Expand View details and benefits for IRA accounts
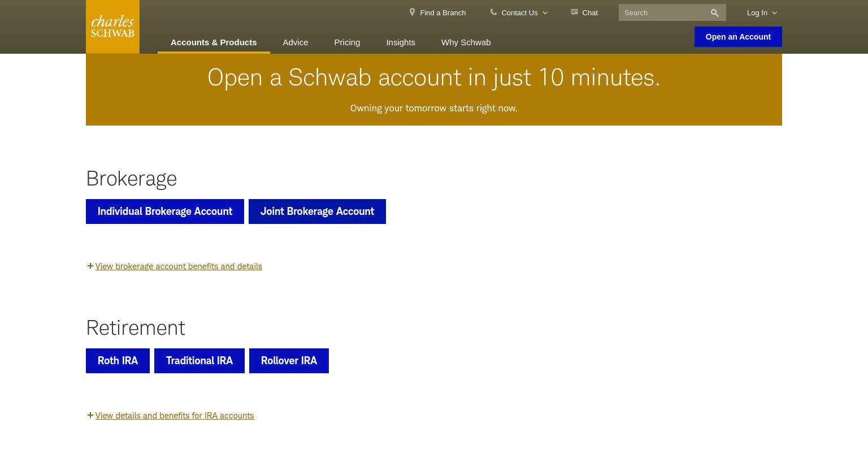The image size is (868, 466). pyautogui.click(x=175, y=416)
